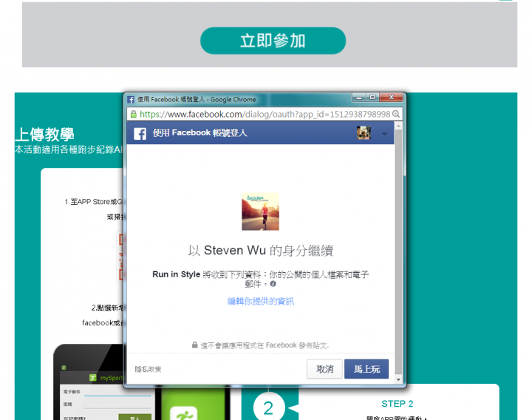Click the STEP 2 label on background page

point(398,404)
